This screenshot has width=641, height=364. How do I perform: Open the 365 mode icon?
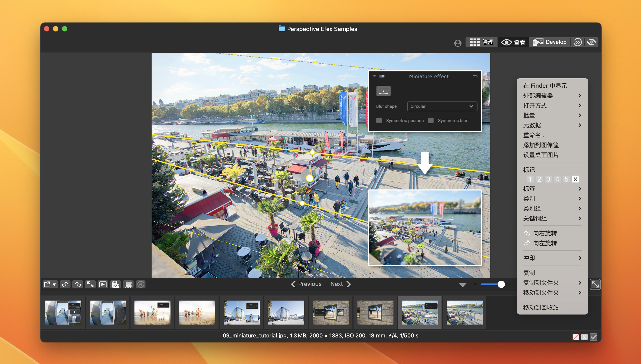[577, 42]
